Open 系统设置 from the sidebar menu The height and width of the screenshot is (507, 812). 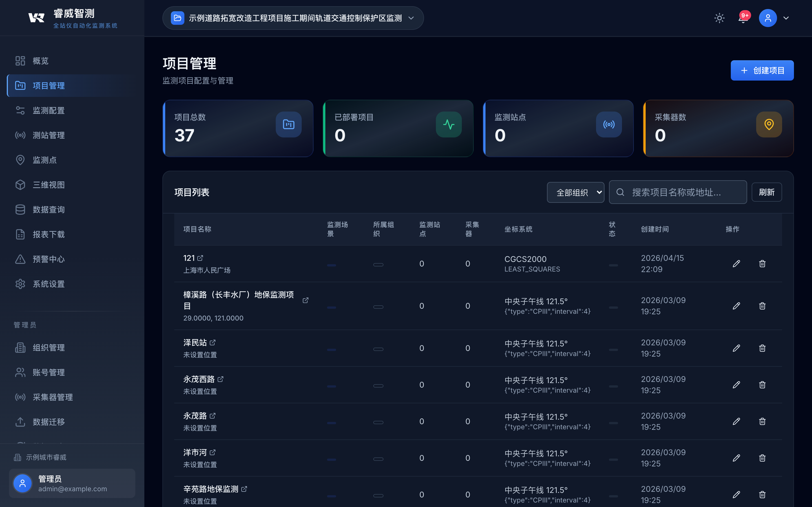pos(49,284)
